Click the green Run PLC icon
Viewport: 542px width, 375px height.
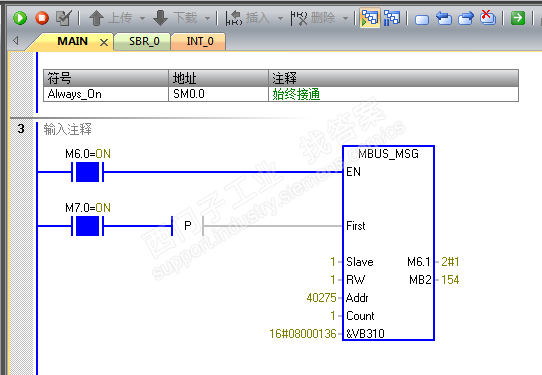[20, 18]
